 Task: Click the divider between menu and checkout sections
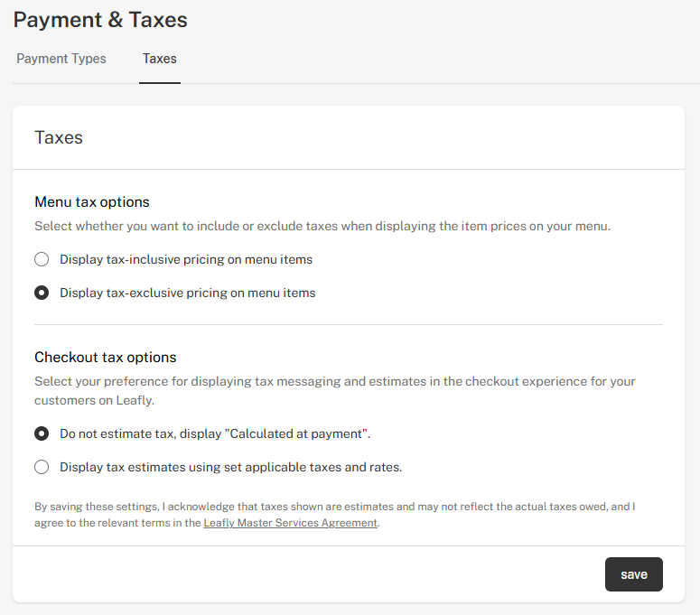[x=349, y=325]
